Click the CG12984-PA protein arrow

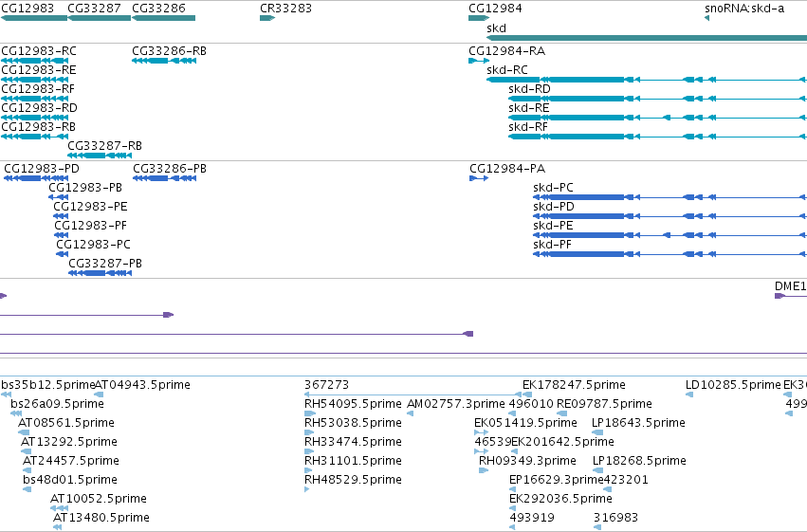pos(479,178)
